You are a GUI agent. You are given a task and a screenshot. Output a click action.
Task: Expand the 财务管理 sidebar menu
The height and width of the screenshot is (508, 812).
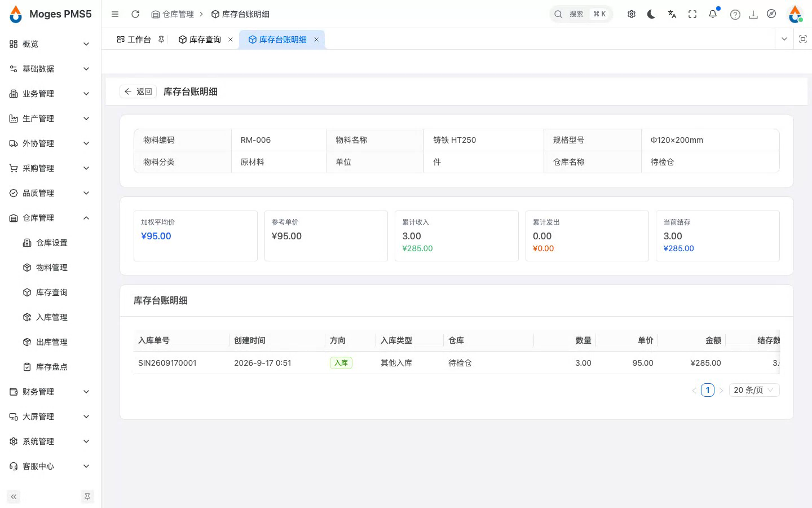(50, 392)
